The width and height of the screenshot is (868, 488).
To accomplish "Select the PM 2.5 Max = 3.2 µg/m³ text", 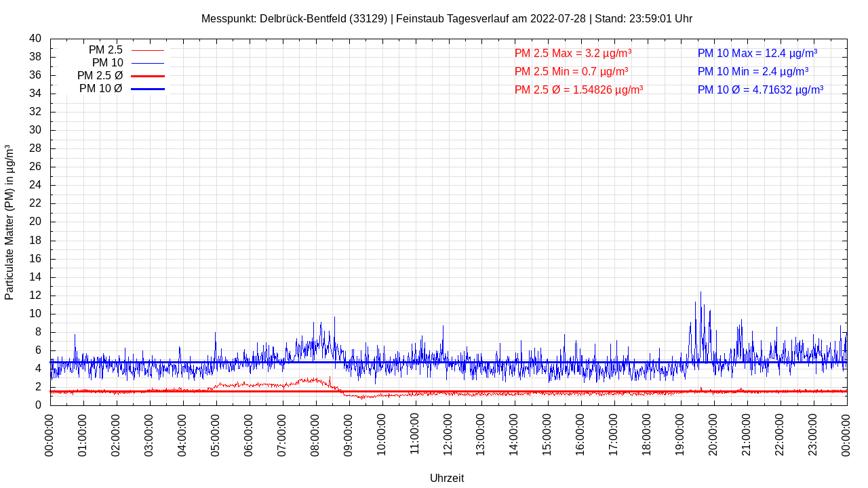I will 573,53.
